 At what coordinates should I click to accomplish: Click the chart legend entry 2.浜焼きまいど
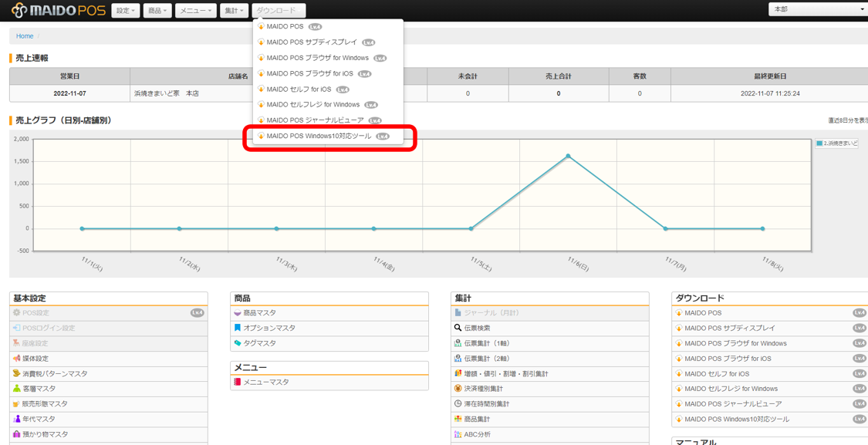click(837, 143)
